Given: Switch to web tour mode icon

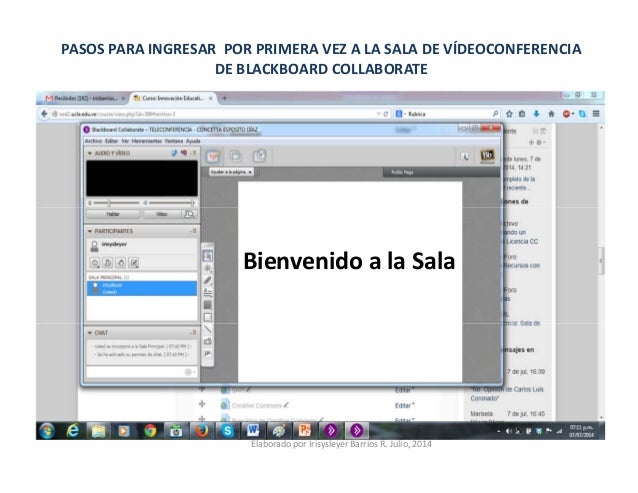Looking at the screenshot, I should point(259,156).
